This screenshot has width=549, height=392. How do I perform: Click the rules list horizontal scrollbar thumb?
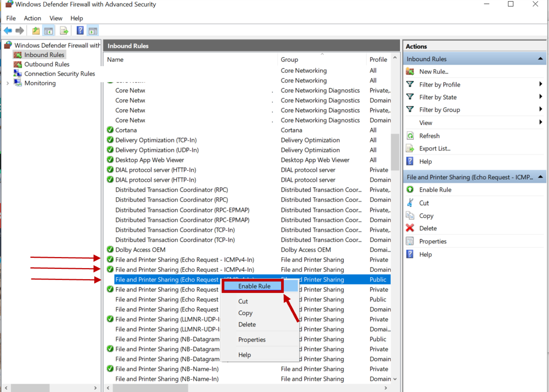(x=150, y=388)
